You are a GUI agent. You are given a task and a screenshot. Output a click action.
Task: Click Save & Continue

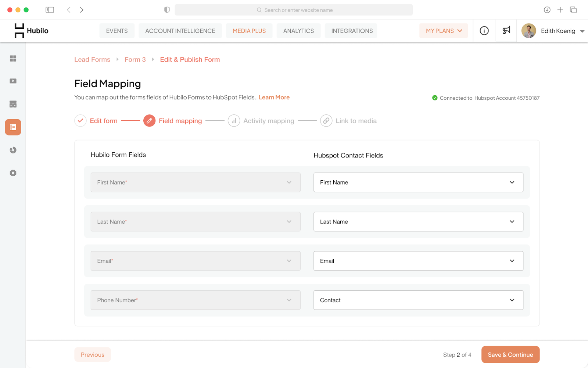(x=510, y=355)
